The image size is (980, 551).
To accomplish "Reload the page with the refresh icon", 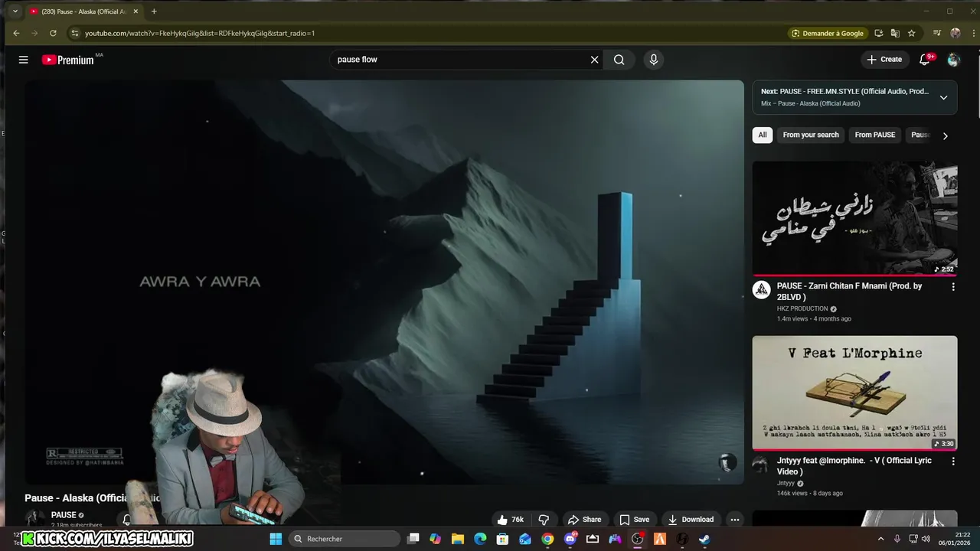I will (53, 33).
